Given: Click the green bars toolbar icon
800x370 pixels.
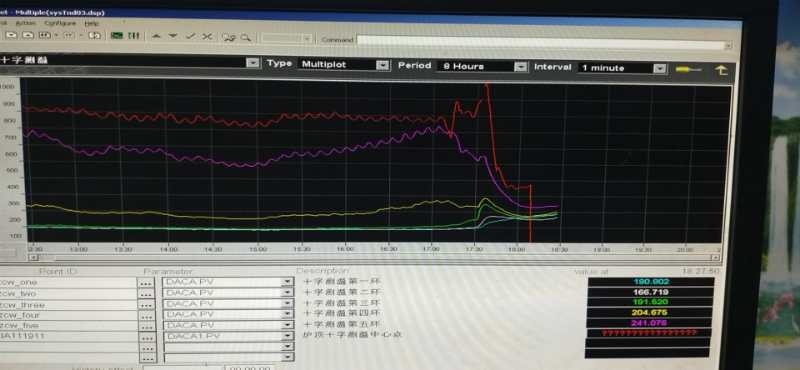Looking at the screenshot, I should pos(134,36).
